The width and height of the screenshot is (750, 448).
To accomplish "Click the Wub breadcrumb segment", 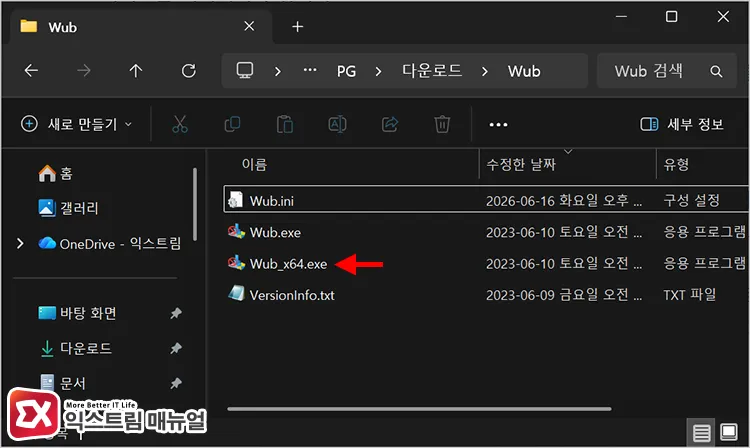I will pos(524,71).
